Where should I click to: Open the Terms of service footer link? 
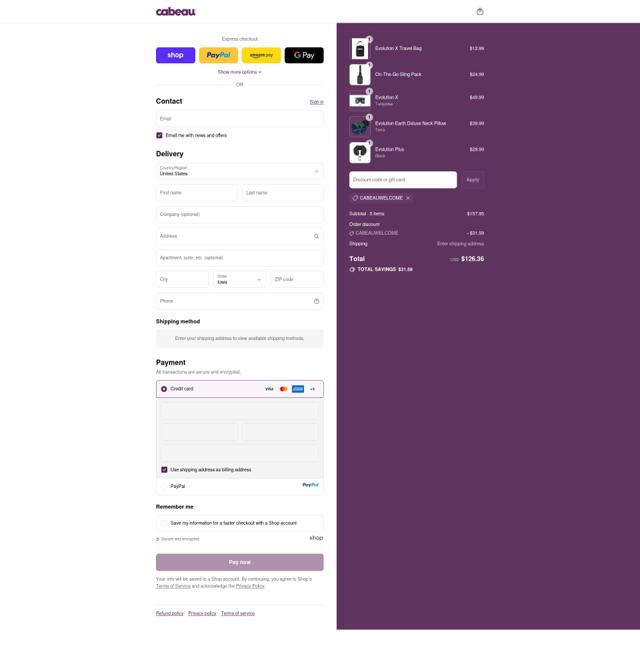coord(238,613)
